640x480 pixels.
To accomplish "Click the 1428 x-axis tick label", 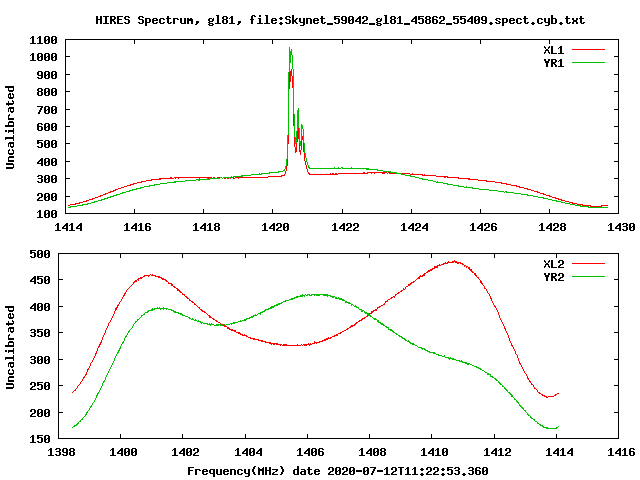I will coord(552,227).
